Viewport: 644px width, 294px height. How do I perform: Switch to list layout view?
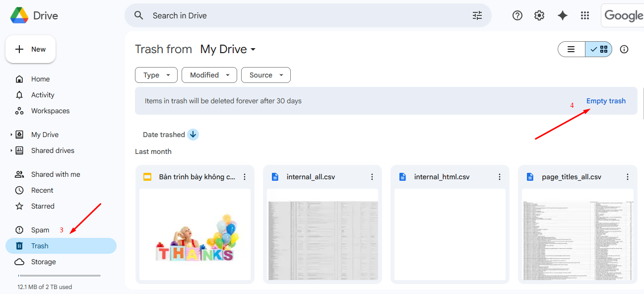(x=572, y=49)
